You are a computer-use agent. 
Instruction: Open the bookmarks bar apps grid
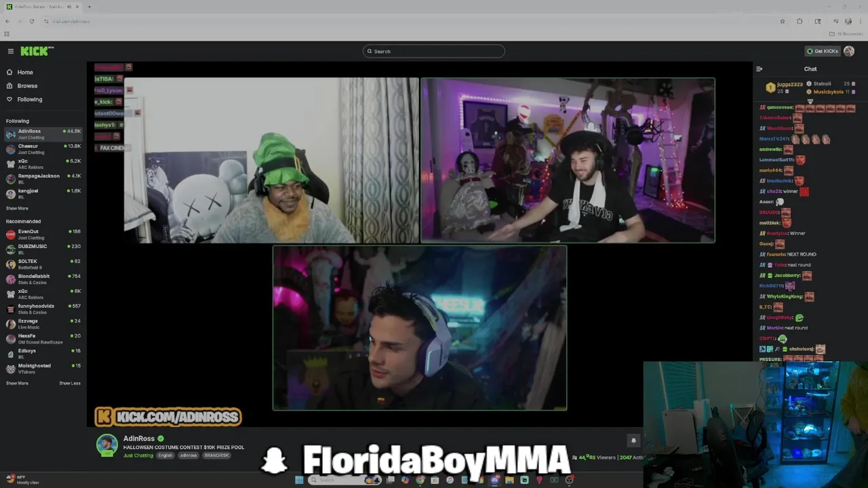tap(7, 34)
